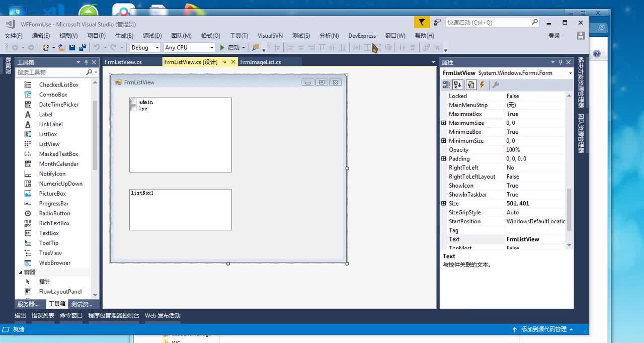Expand the Padding property
The height and width of the screenshot is (343, 644).
pos(443,159)
